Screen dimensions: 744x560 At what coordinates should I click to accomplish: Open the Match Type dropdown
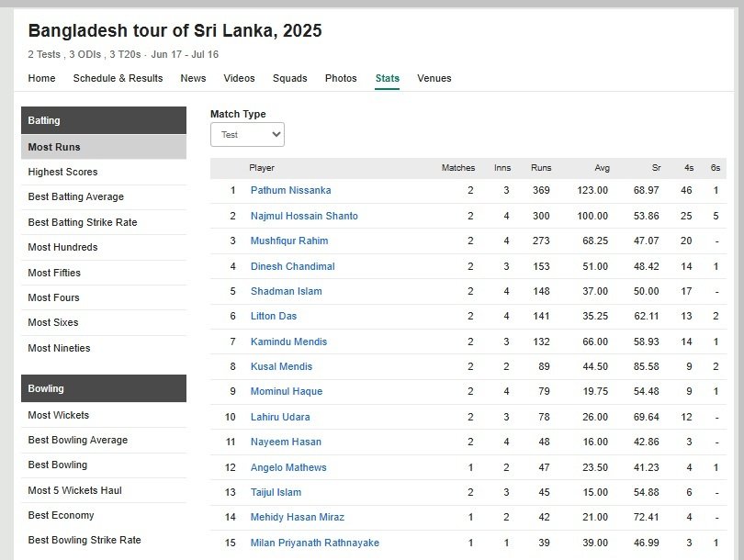(247, 134)
